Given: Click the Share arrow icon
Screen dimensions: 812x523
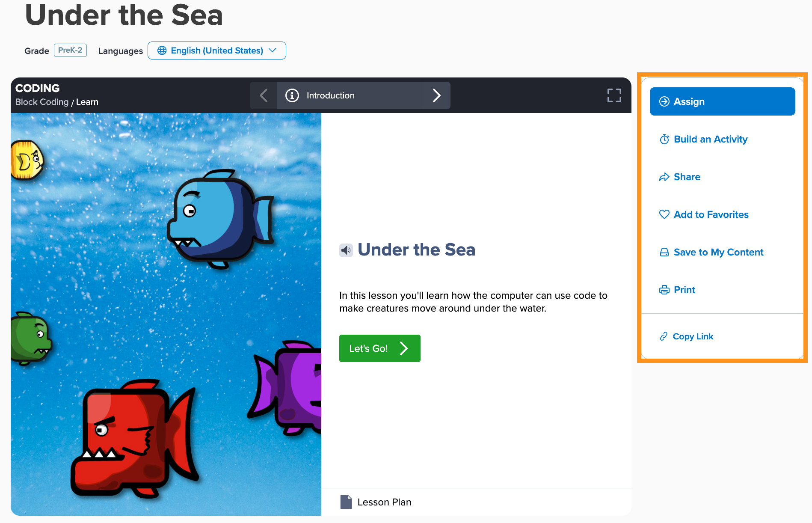Looking at the screenshot, I should pos(664,177).
